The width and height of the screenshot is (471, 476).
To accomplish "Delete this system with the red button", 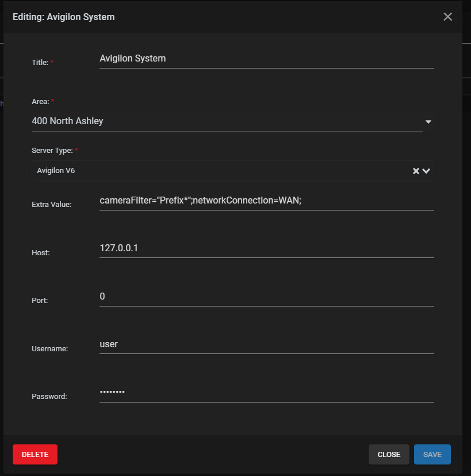I will click(x=35, y=455).
